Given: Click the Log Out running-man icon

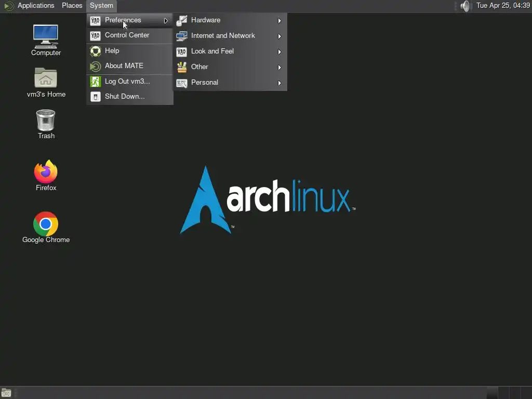Looking at the screenshot, I should point(96,82).
